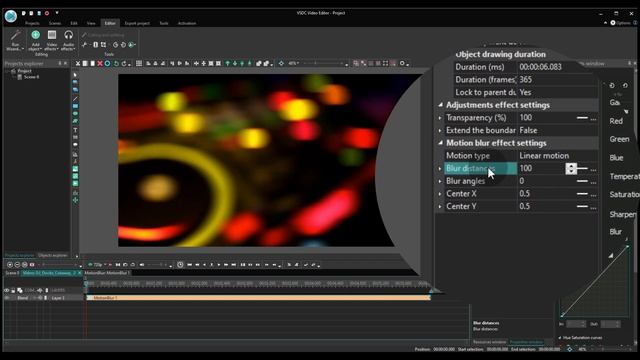640x360 pixels.
Task: Close the video object timeline tab
Action: click(80, 273)
